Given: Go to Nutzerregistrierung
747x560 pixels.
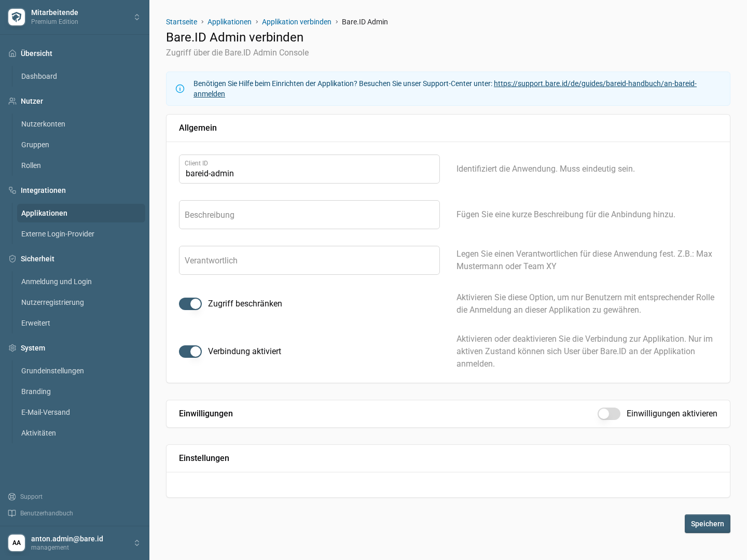Looking at the screenshot, I should (x=81, y=302).
